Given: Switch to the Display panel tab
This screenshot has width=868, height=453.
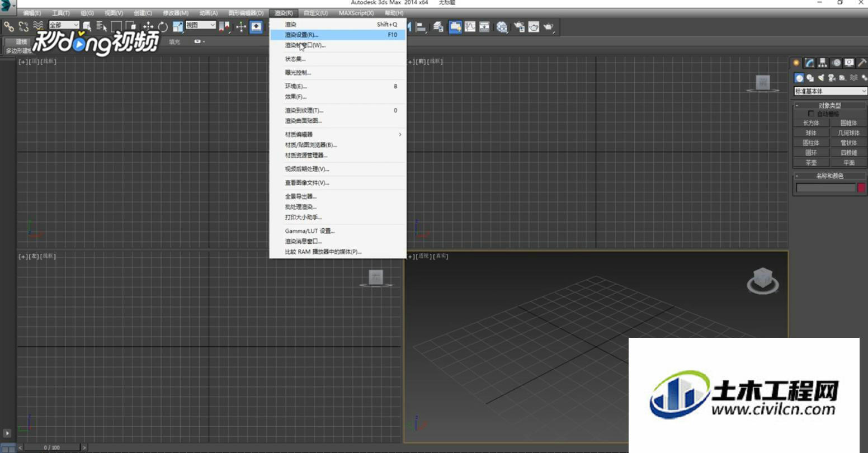Looking at the screenshot, I should pos(849,63).
